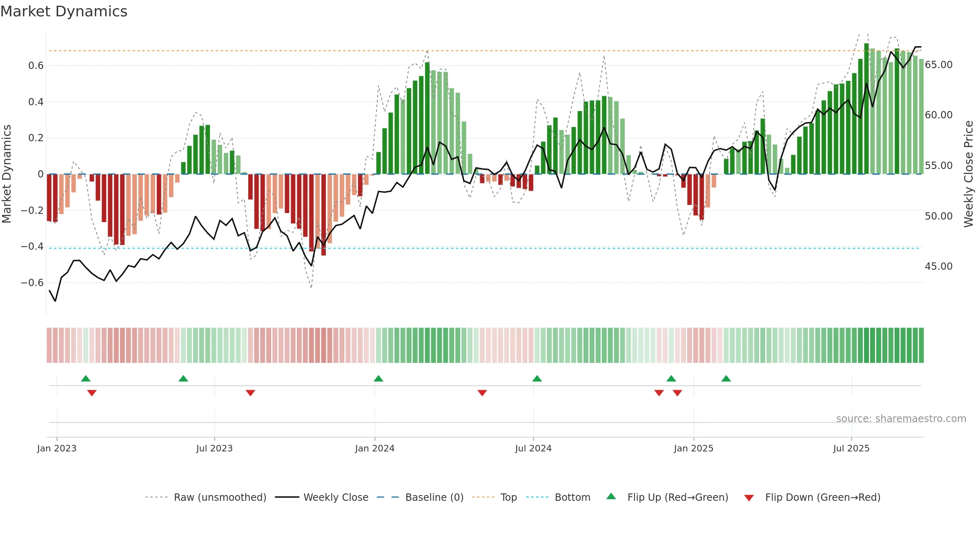Toggle the Bottom legend entry

click(558, 497)
